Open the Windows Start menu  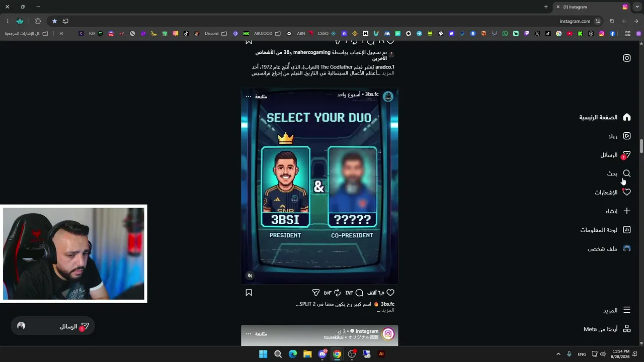[263, 354]
